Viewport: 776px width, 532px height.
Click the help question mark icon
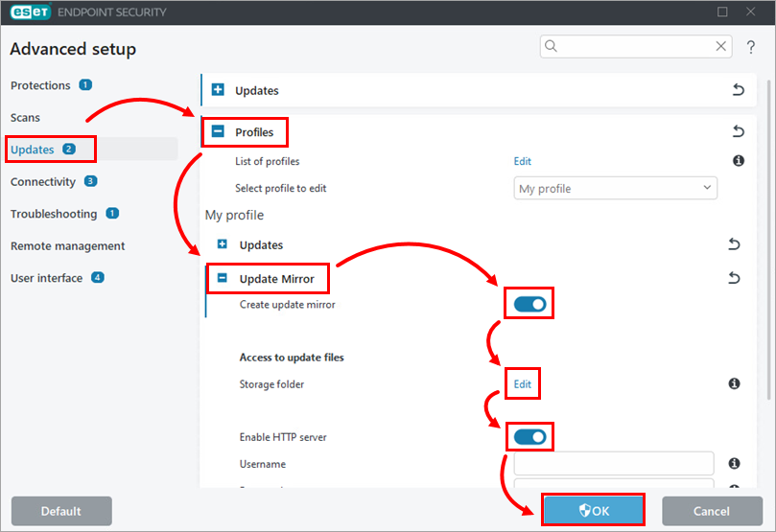tap(751, 47)
